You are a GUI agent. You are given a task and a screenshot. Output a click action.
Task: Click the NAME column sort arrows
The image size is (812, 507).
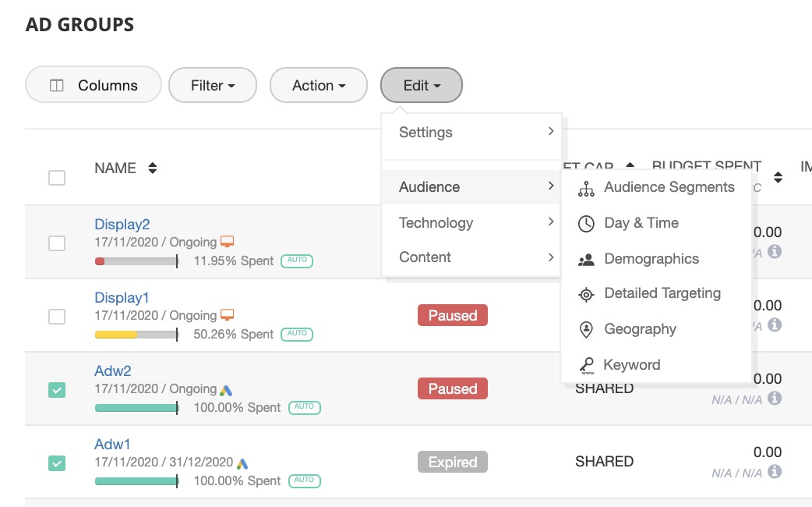tap(153, 168)
